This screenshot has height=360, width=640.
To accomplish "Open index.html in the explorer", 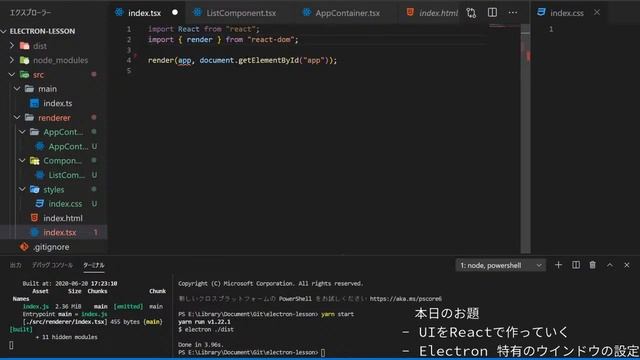I will click(63, 218).
